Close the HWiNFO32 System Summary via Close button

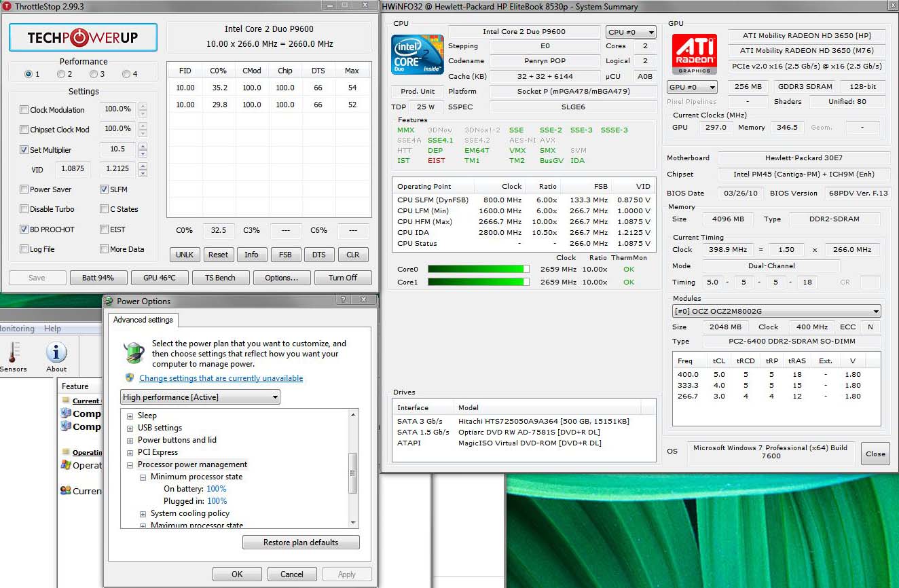[x=875, y=454]
